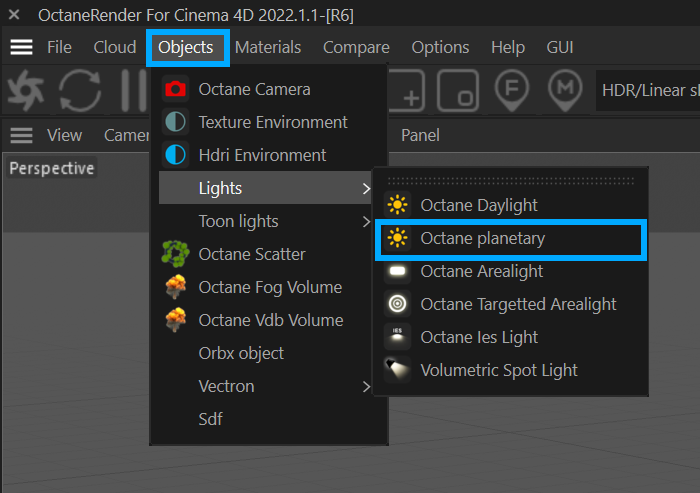
Task: Click the Perspective viewport label
Action: click(x=52, y=168)
